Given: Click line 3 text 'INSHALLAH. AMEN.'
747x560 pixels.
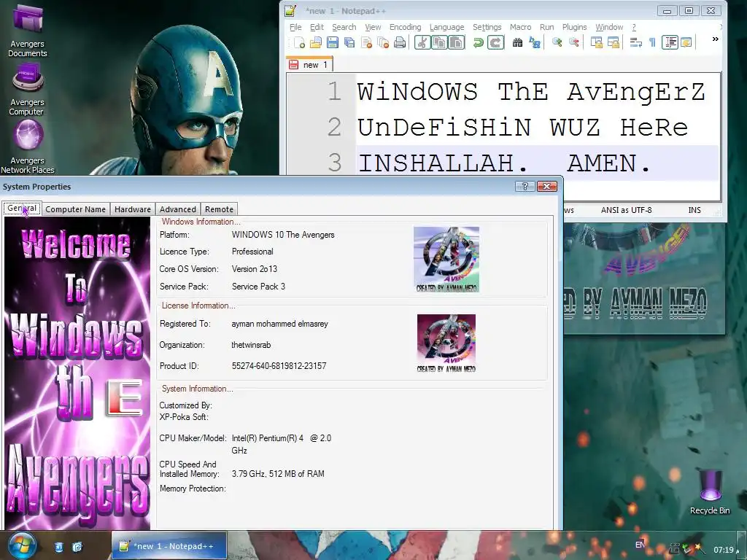Looking at the screenshot, I should [504, 163].
